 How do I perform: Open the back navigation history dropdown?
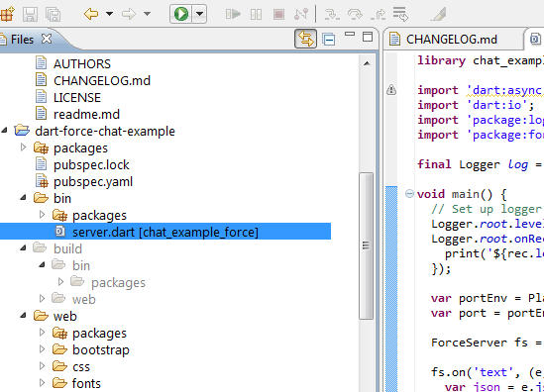click(x=109, y=14)
